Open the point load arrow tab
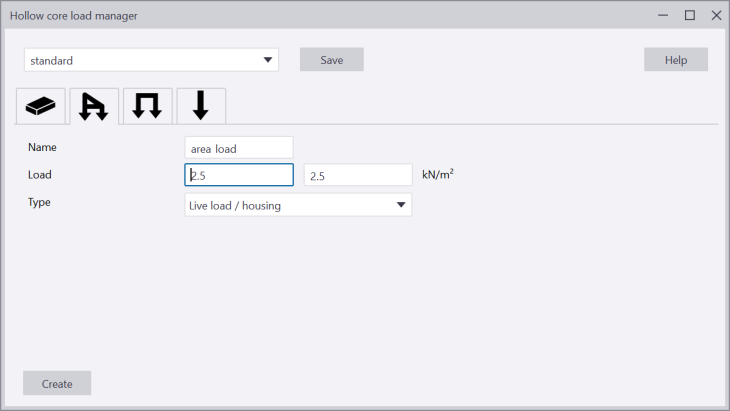Image resolution: width=730 pixels, height=411 pixels. tap(200, 105)
